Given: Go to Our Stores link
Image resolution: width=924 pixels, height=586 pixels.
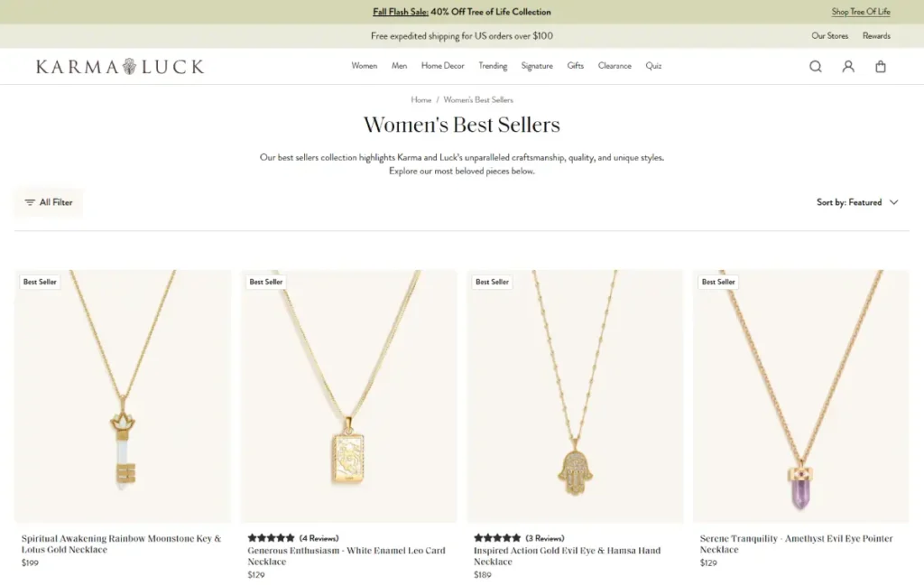Looking at the screenshot, I should 830,36.
